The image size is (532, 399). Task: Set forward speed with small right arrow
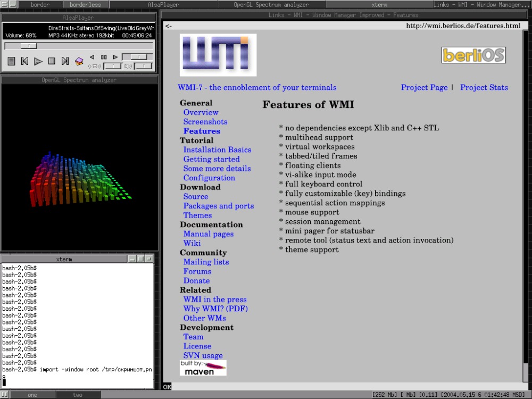115,57
